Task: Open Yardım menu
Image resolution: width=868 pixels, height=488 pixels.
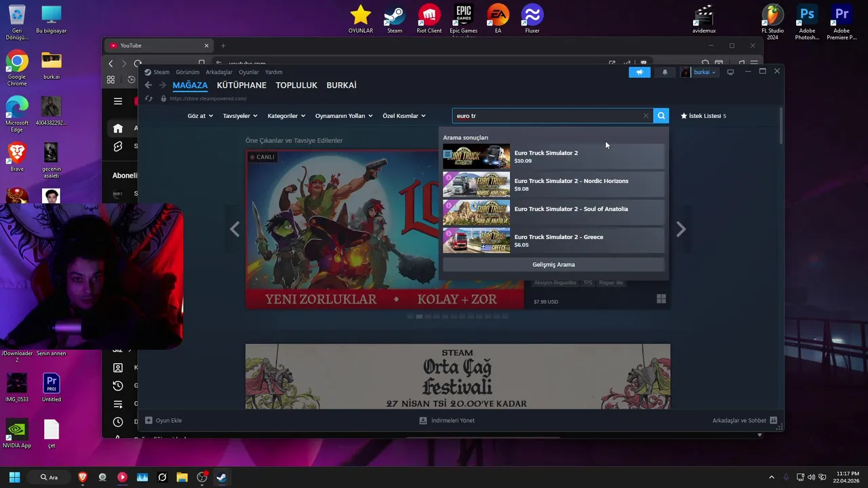Action: coord(274,72)
